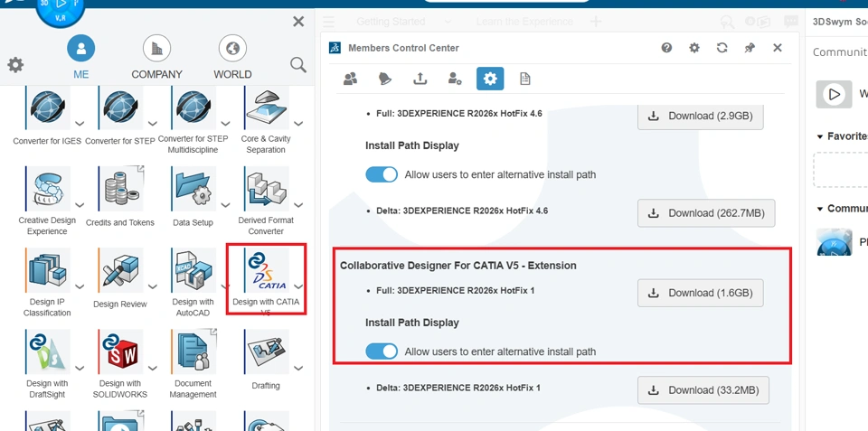
Task: Click the 3D compass play button
Action: tap(61, 5)
